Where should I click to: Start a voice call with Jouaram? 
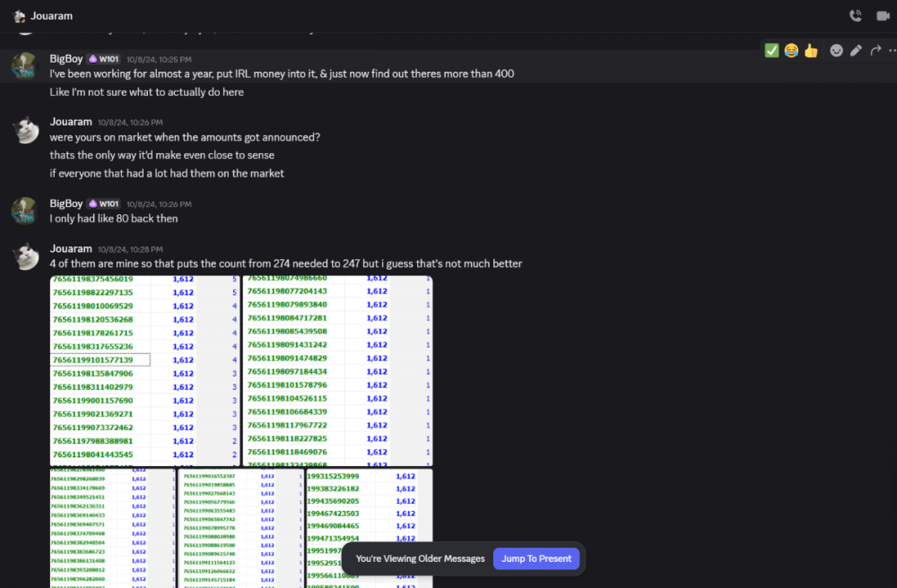[x=855, y=15]
